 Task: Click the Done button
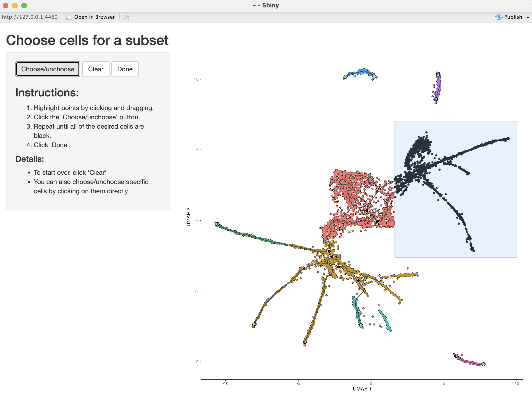(x=125, y=69)
